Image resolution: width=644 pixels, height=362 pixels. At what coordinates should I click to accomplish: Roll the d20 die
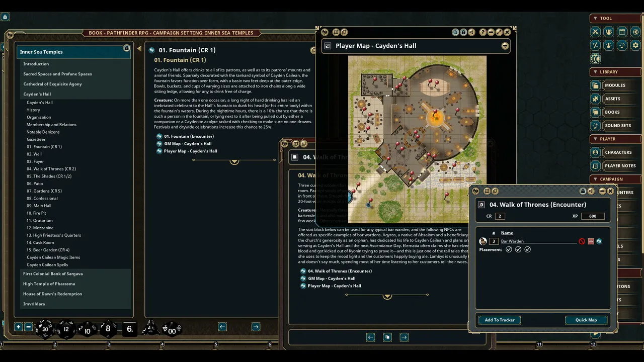[x=45, y=329]
